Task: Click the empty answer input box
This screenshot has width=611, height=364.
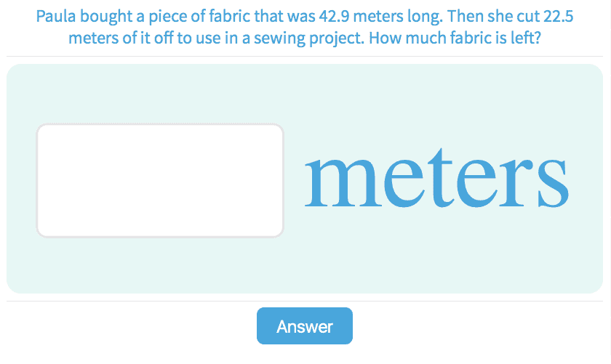Action: click(x=160, y=180)
